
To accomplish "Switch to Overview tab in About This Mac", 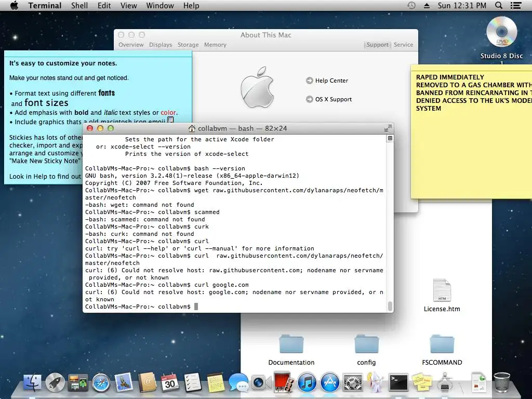I will click(131, 45).
